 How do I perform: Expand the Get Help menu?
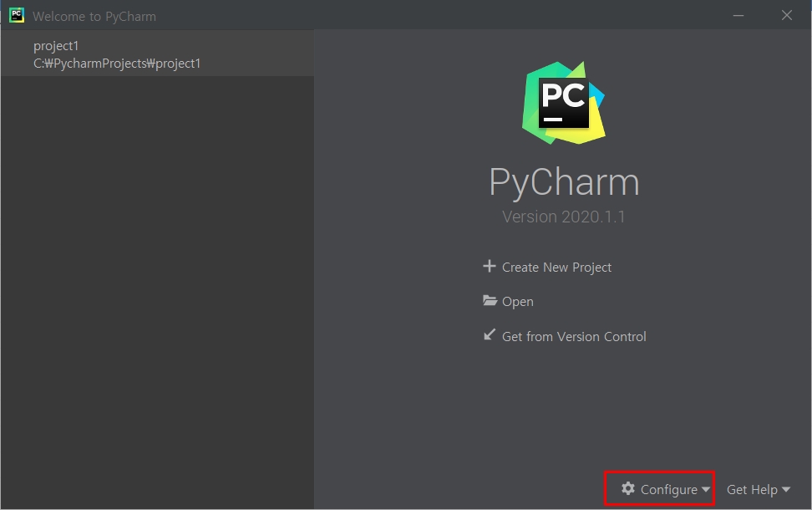click(759, 490)
